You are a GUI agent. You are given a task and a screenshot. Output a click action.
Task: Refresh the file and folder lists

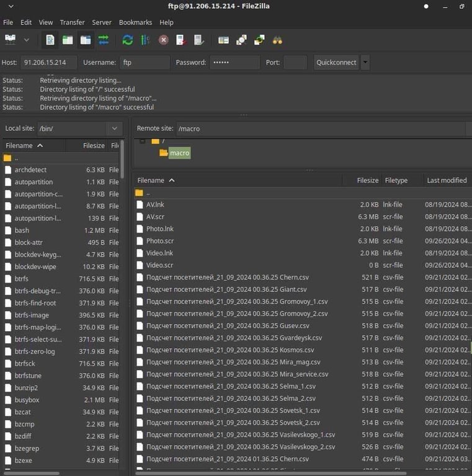[128, 40]
